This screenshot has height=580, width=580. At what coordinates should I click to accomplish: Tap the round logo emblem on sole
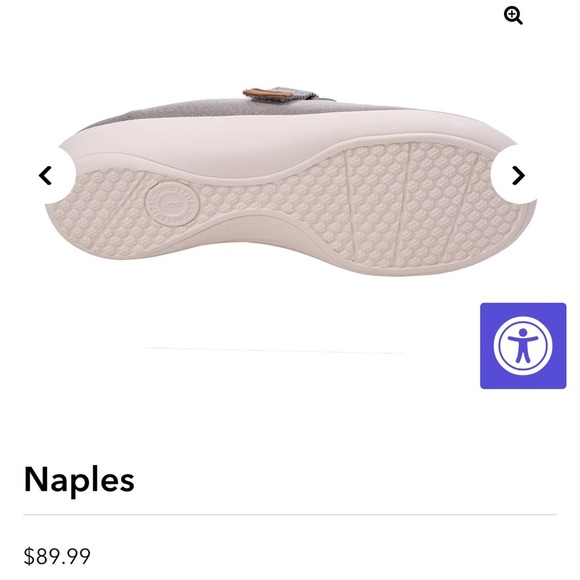click(172, 204)
